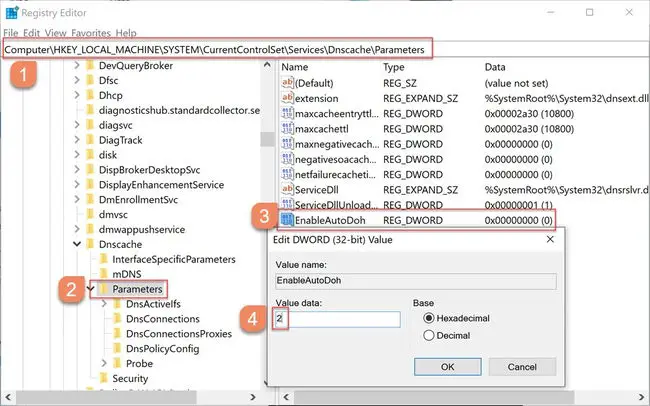The height and width of the screenshot is (406, 650).
Task: Click the Dhcp folder icon
Action: pos(90,95)
